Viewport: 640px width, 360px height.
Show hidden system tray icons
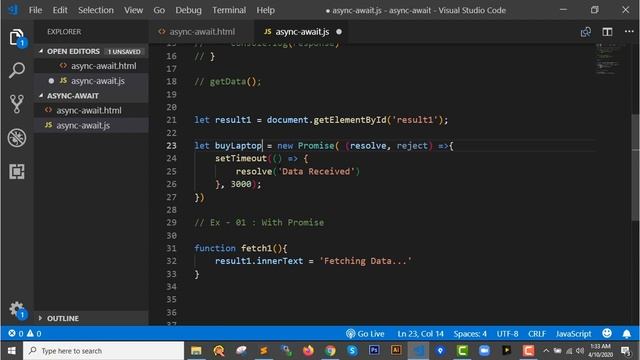[546, 351]
